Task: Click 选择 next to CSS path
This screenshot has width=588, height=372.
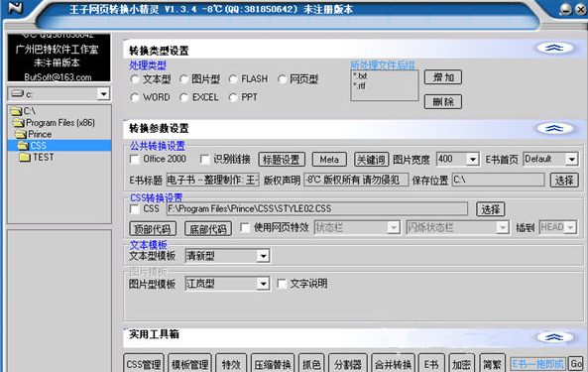Action: pos(491,209)
